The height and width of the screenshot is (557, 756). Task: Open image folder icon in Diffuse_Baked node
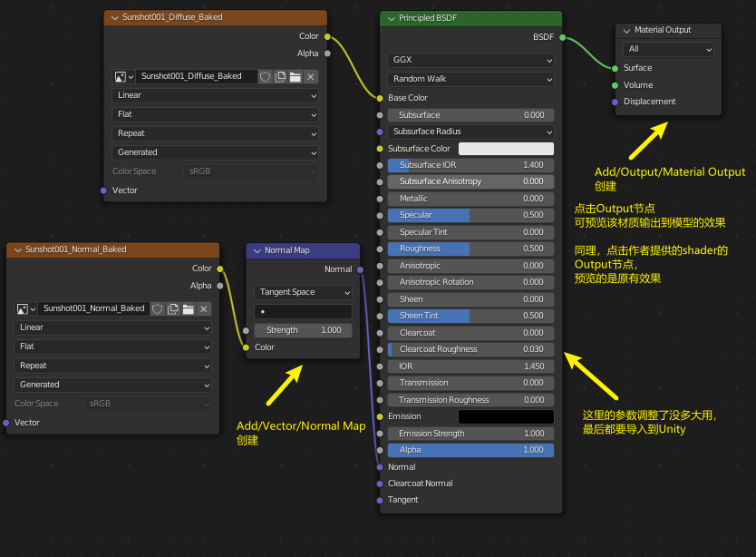pos(295,77)
